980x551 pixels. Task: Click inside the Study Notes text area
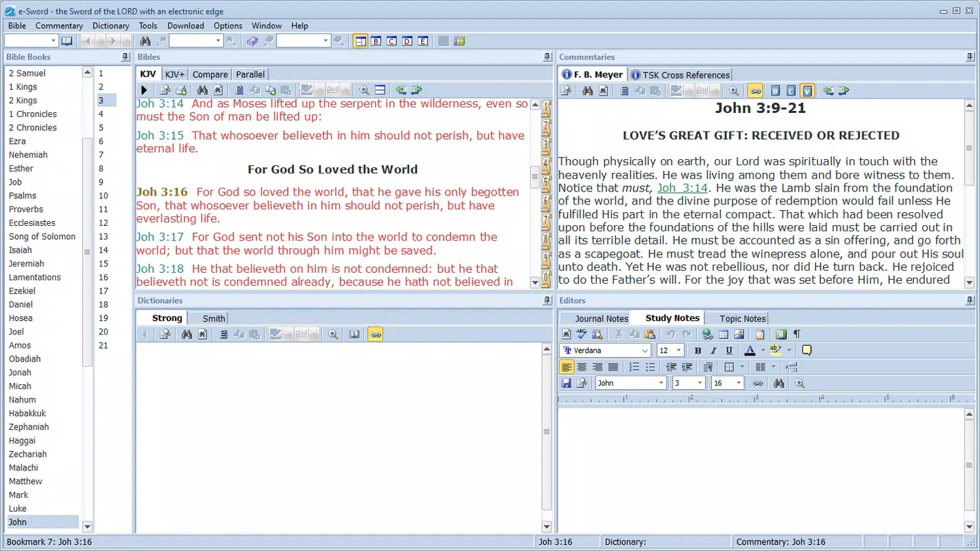point(761,470)
